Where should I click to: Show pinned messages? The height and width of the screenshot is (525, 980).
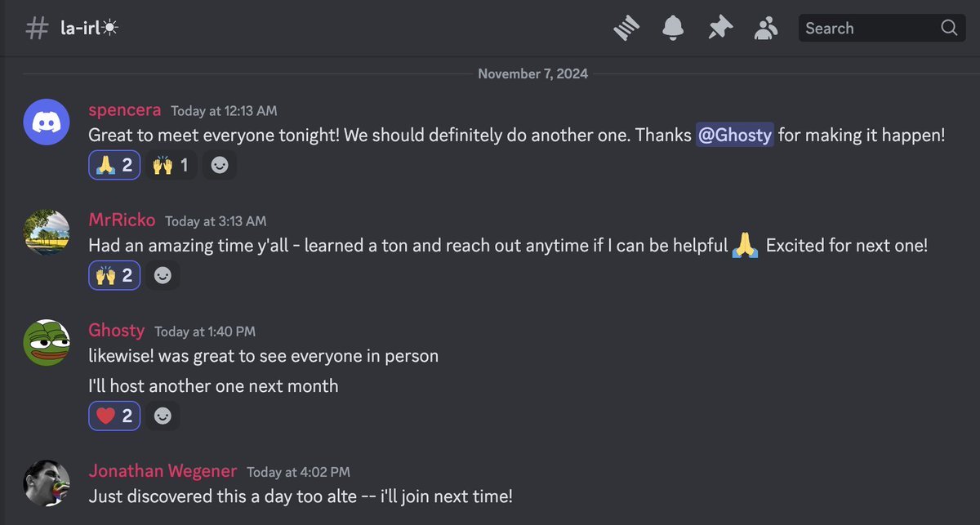[x=719, y=29]
